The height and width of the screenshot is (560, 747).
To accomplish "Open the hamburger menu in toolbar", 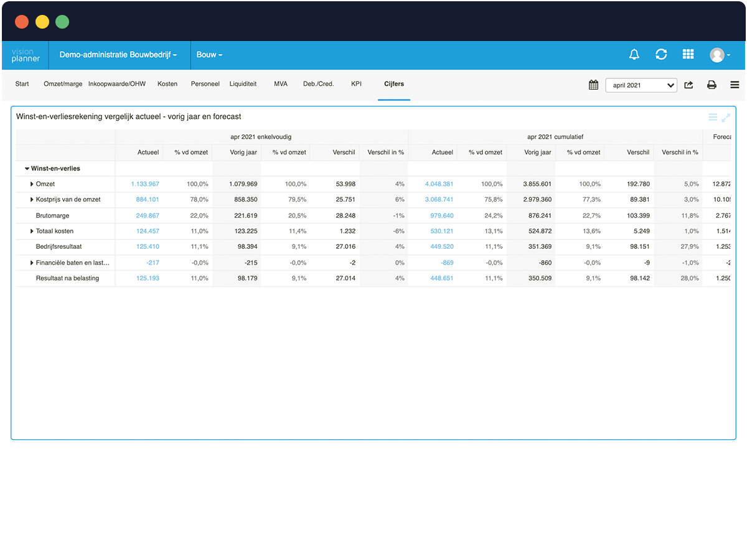I will 735,85.
